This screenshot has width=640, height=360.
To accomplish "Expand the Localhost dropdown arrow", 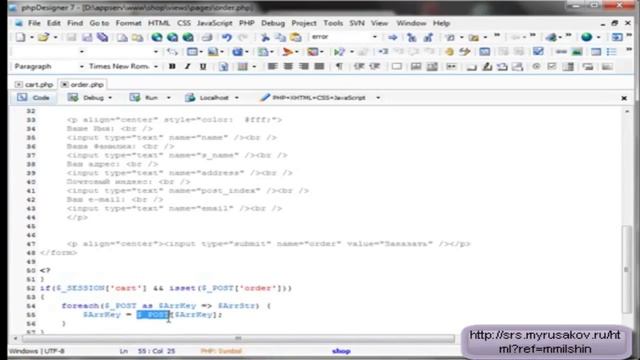I will coord(236,98).
